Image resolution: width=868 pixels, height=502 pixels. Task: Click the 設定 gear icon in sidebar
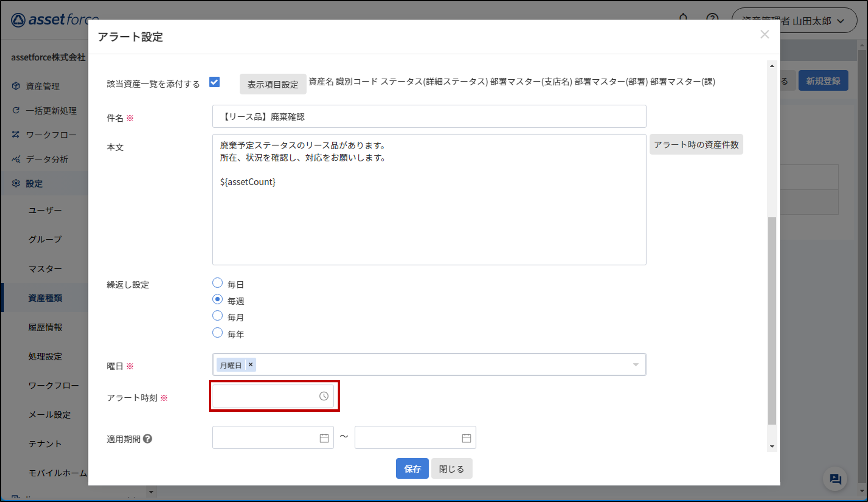click(16, 183)
